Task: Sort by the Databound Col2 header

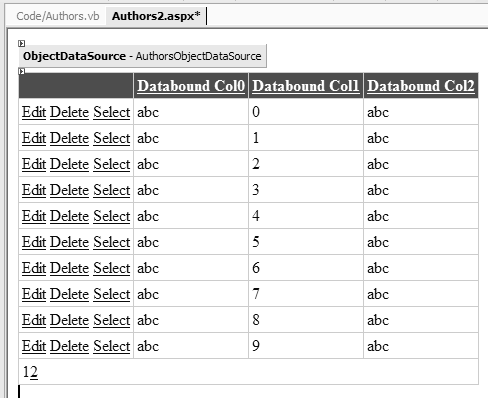Action: 421,86
